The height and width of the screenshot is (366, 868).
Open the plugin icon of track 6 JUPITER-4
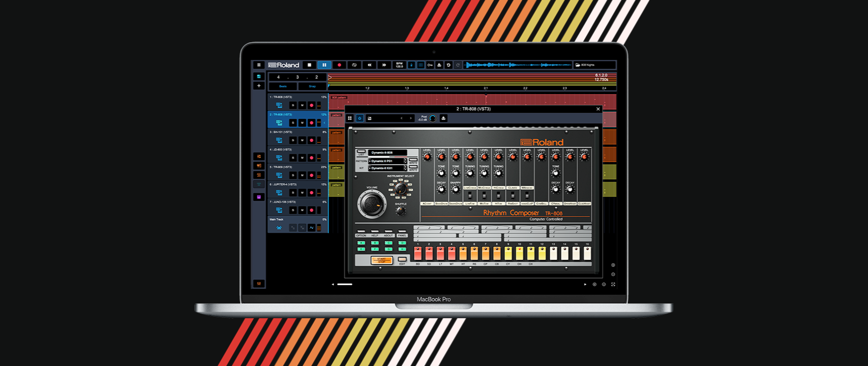(279, 193)
